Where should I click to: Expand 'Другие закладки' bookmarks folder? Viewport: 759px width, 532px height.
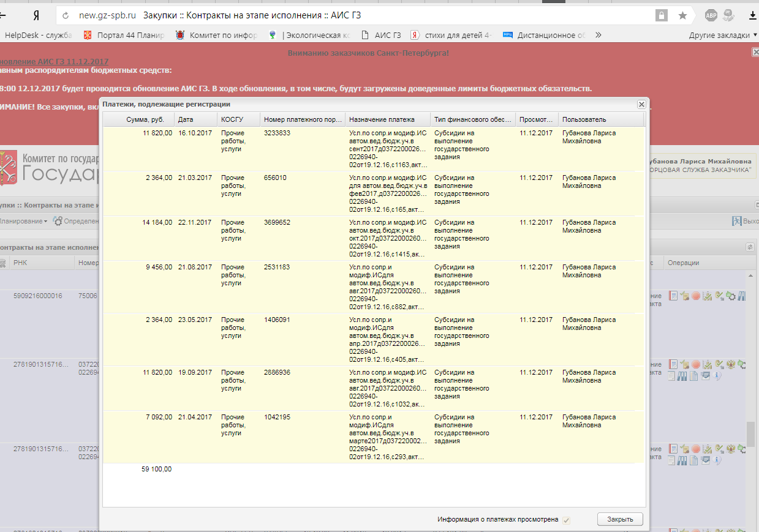[723, 35]
